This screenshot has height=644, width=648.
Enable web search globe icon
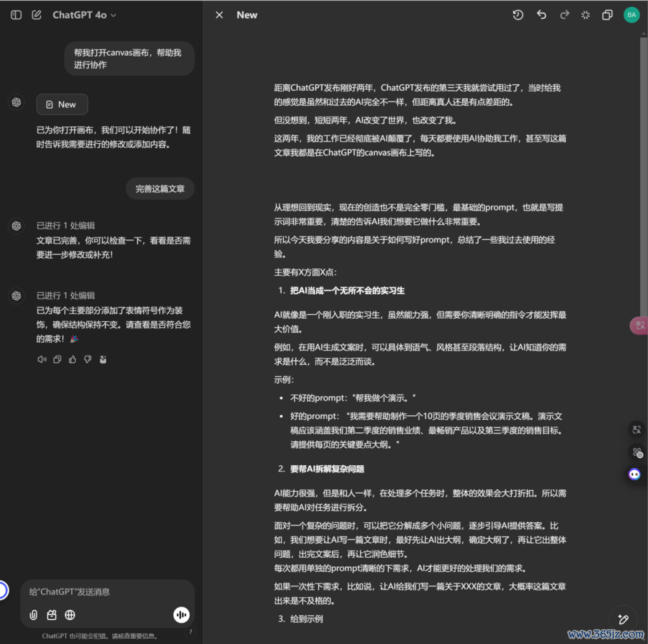tap(70, 615)
